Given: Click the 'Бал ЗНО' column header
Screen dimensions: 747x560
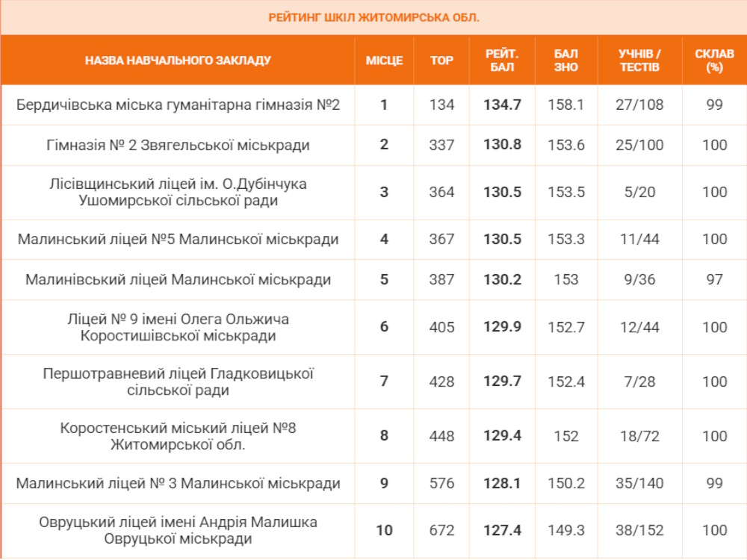Looking at the screenshot, I should point(565,60).
